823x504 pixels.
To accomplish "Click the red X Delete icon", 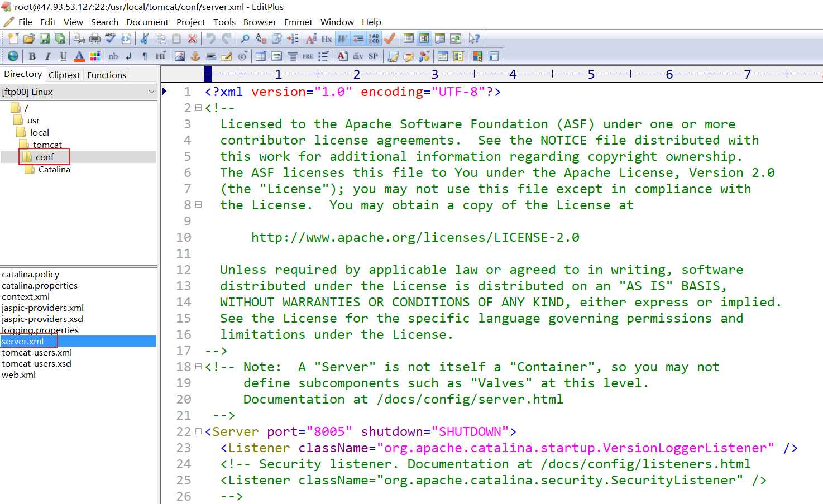I will (x=192, y=39).
